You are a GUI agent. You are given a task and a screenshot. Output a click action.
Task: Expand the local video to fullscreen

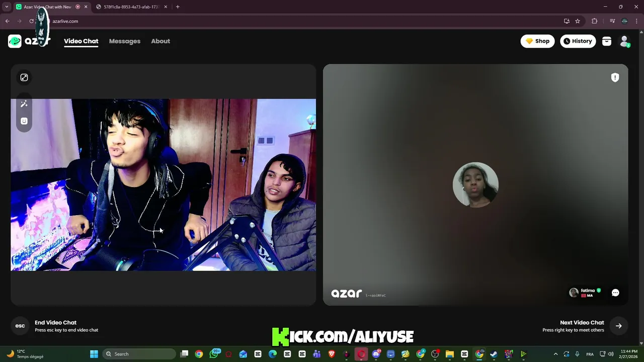tap(24, 77)
